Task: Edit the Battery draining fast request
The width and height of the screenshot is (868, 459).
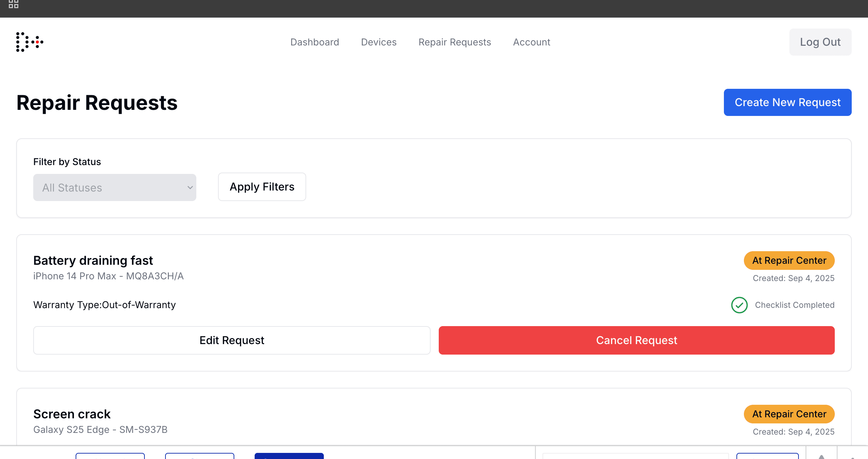Action: [232, 340]
